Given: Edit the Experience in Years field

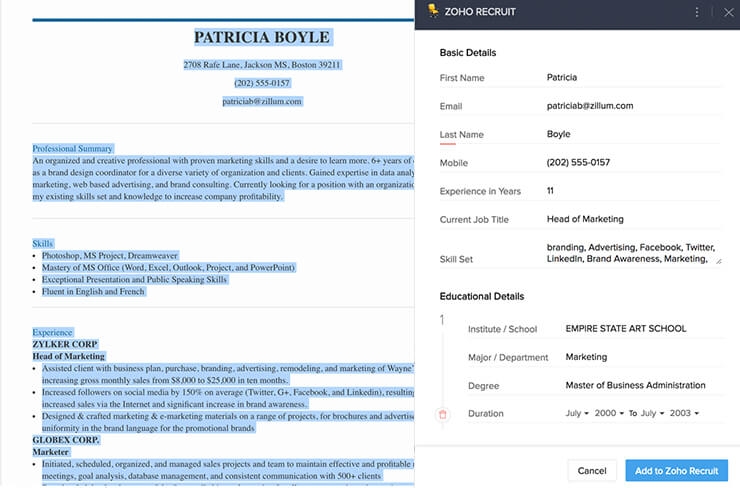Looking at the screenshot, I should click(633, 191).
